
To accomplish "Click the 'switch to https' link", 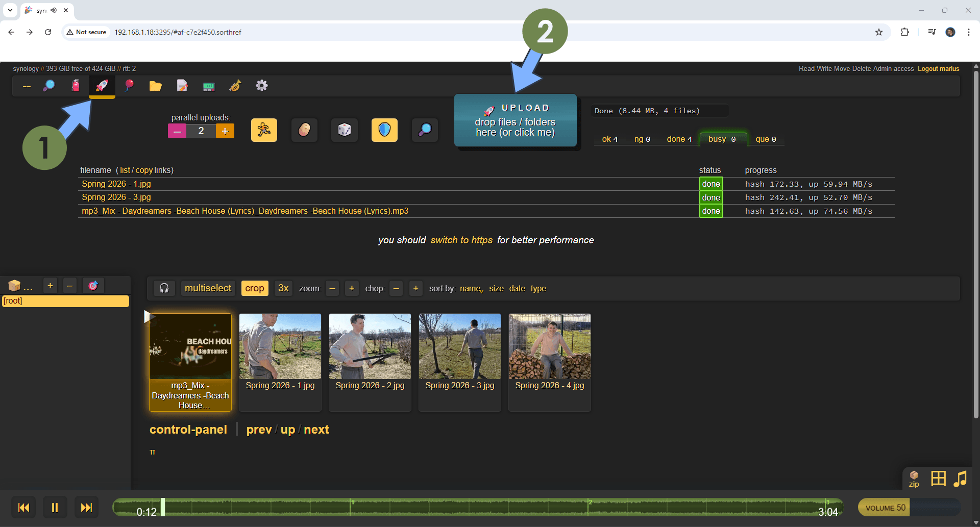I will pyautogui.click(x=461, y=240).
